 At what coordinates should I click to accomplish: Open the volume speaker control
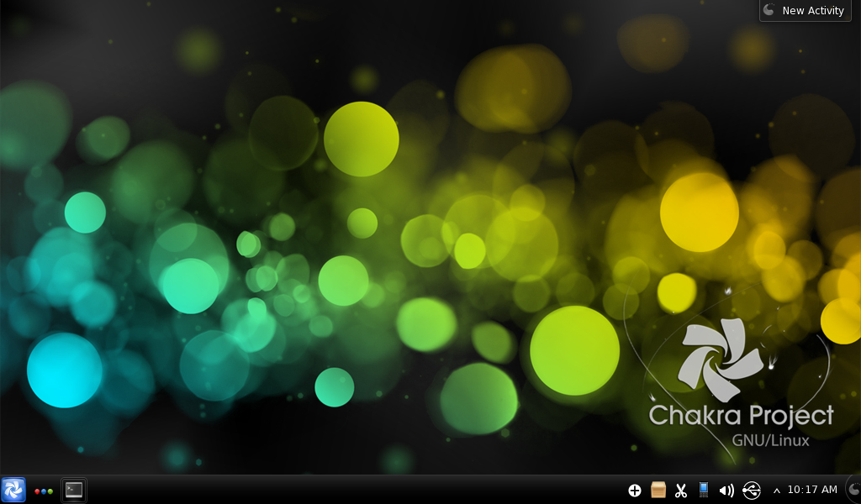click(x=726, y=491)
